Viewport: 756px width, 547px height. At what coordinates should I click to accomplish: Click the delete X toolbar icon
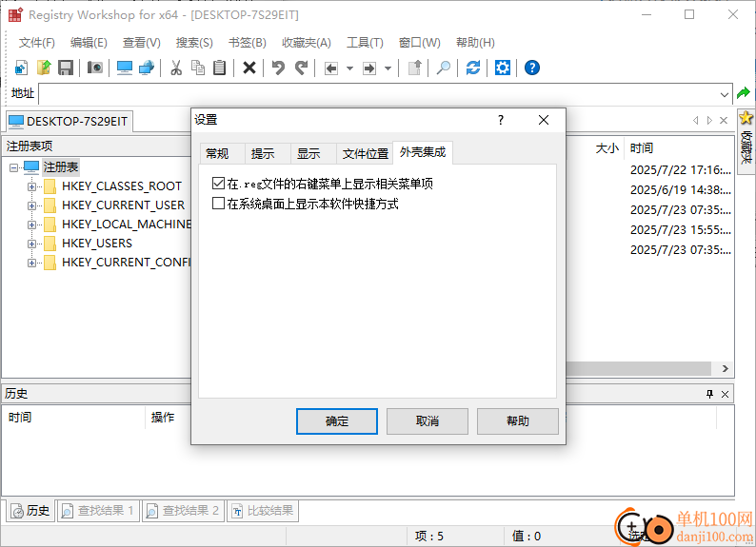[x=249, y=68]
